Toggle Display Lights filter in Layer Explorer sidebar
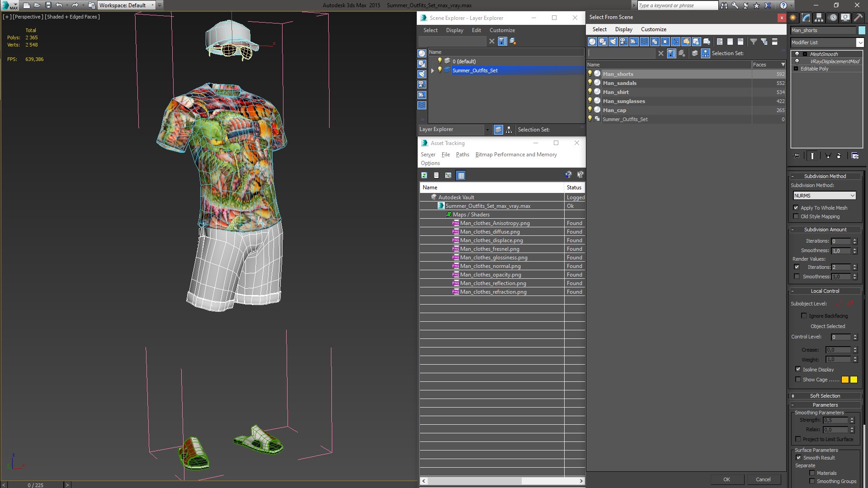868x488 pixels. coord(422,74)
